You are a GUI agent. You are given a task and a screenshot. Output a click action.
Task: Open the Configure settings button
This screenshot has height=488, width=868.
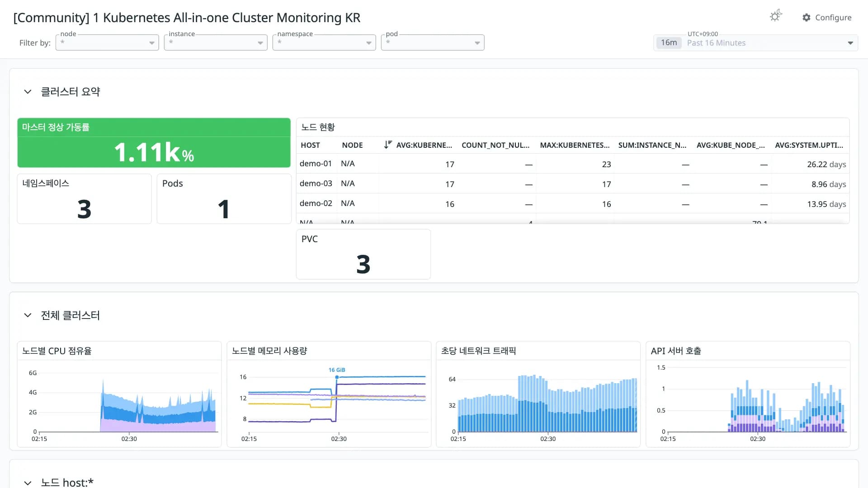click(x=827, y=17)
